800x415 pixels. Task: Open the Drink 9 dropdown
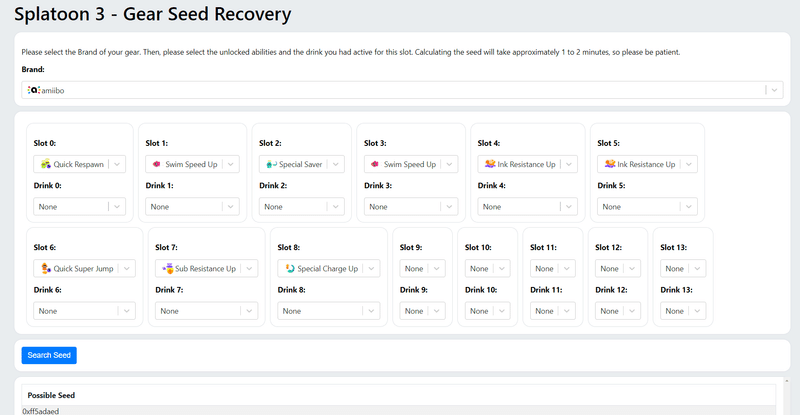tap(422, 310)
